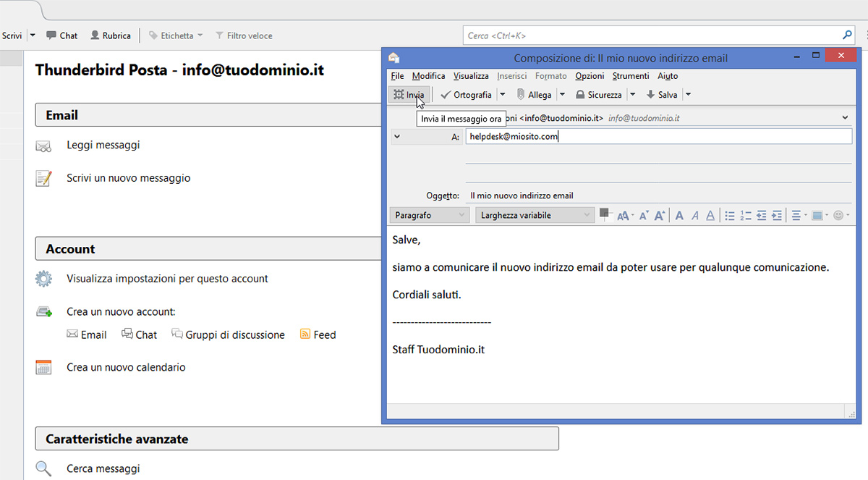This screenshot has width=868, height=480.
Task: Open the Paragrafo style dropdown
Action: tap(430, 215)
